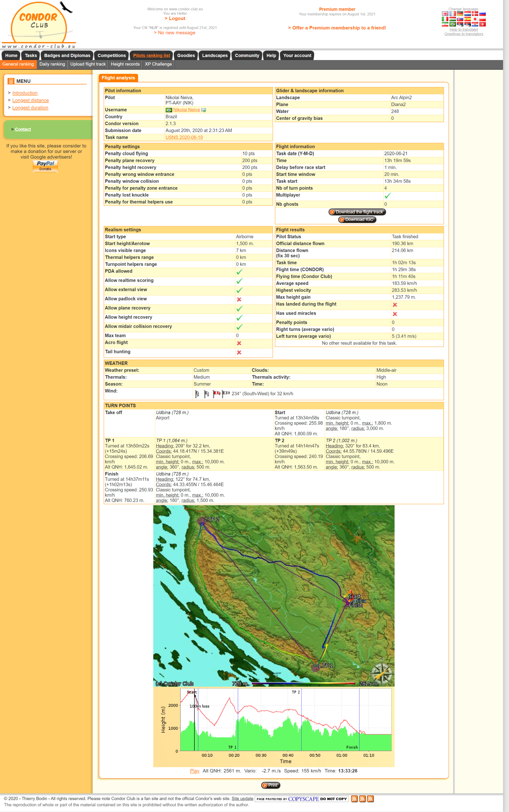Choose the Brazilian flag language
This screenshot has height=812, width=509.
(x=453, y=24)
